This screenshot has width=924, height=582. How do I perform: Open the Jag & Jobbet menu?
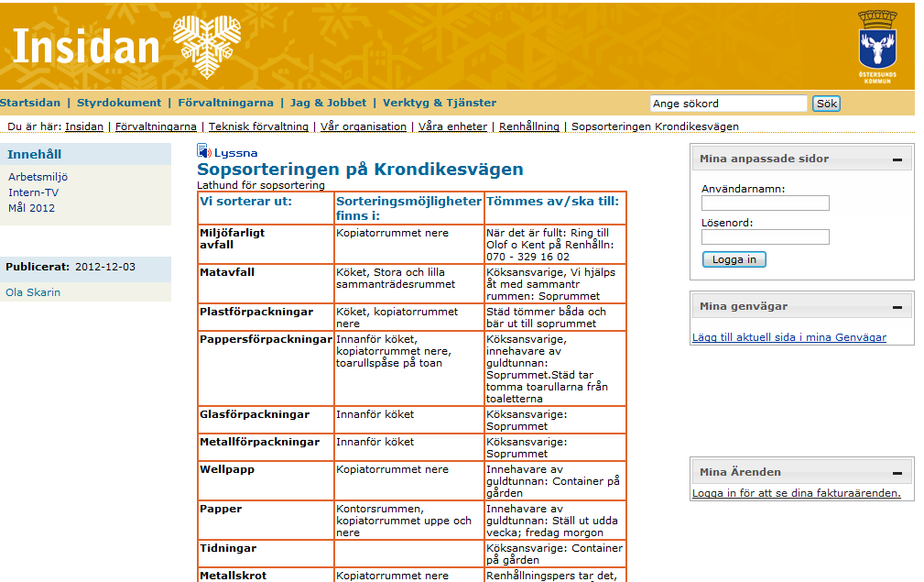(328, 103)
